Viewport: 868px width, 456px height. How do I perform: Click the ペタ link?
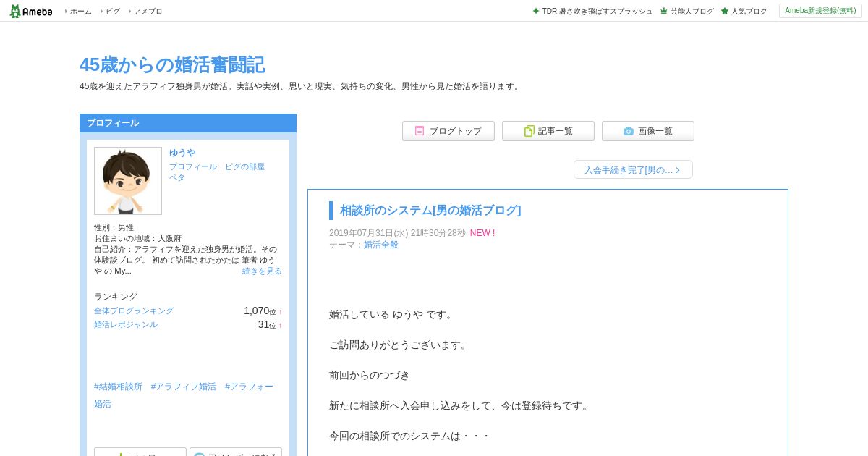[177, 177]
